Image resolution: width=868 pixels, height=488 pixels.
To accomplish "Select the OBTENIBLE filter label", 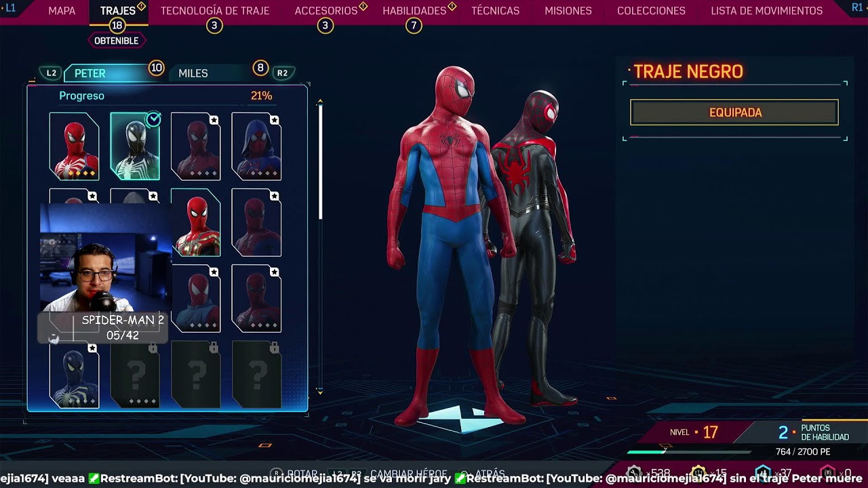I will click(117, 41).
